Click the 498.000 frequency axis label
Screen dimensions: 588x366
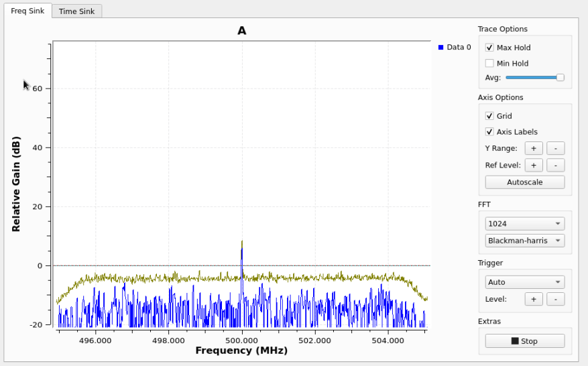pos(168,341)
